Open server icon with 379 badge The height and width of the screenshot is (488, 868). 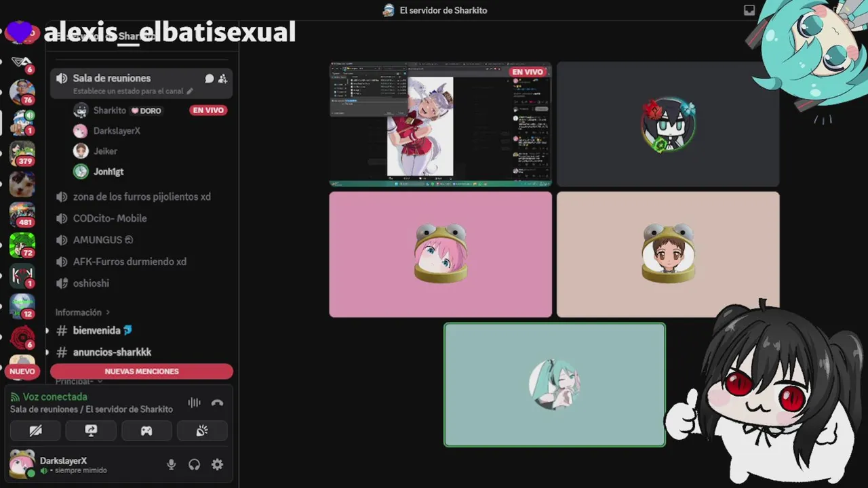[22, 153]
